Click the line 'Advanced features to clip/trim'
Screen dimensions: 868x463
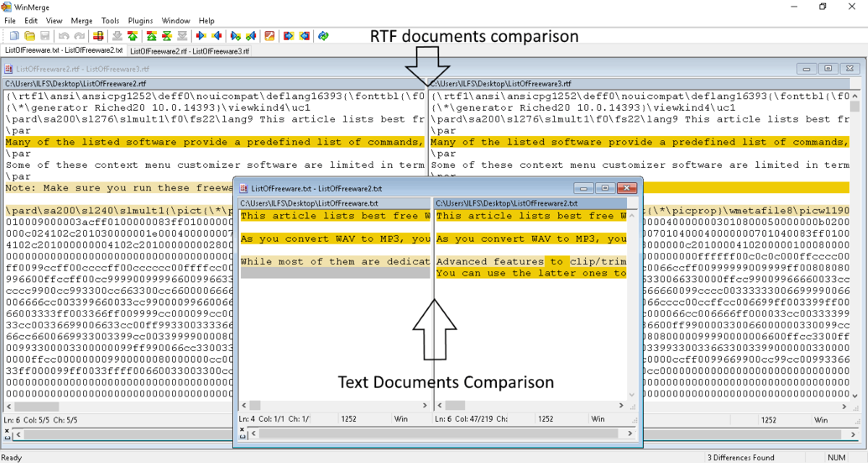click(532, 262)
